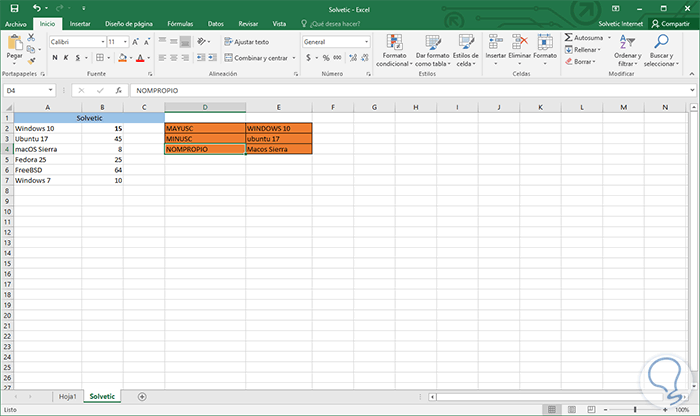Click Buscar y seleccionar magnifier icon

tap(661, 42)
